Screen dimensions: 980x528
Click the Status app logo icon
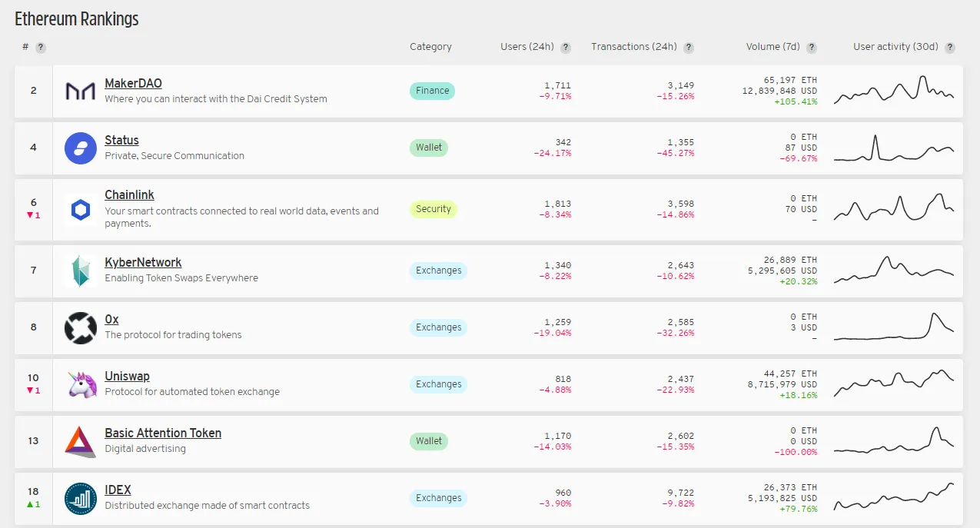[81, 148]
